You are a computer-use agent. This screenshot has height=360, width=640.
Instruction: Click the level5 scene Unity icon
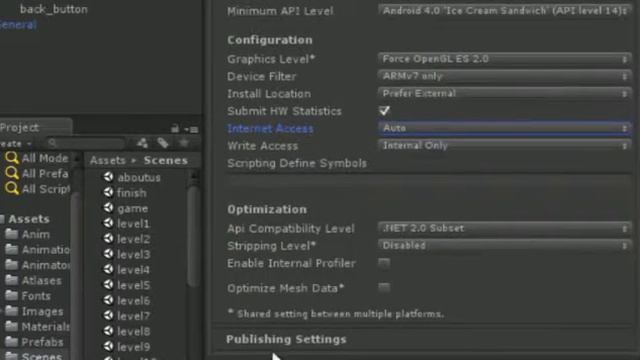point(108,284)
